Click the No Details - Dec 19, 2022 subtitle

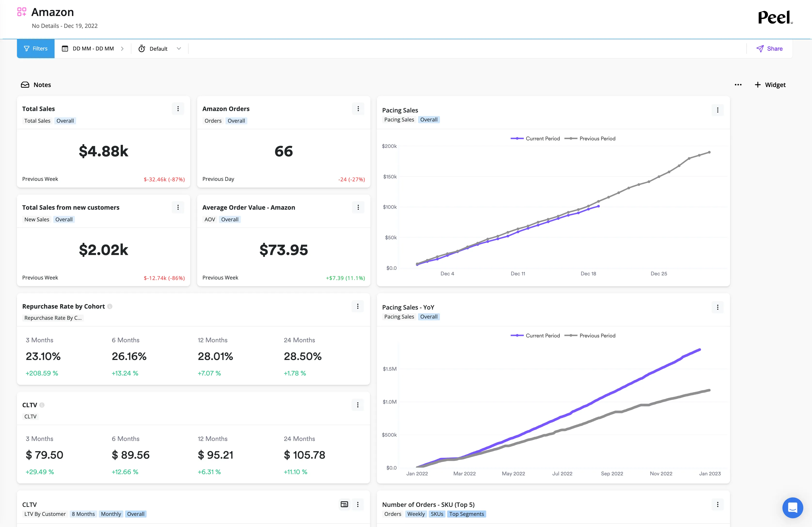65,26
